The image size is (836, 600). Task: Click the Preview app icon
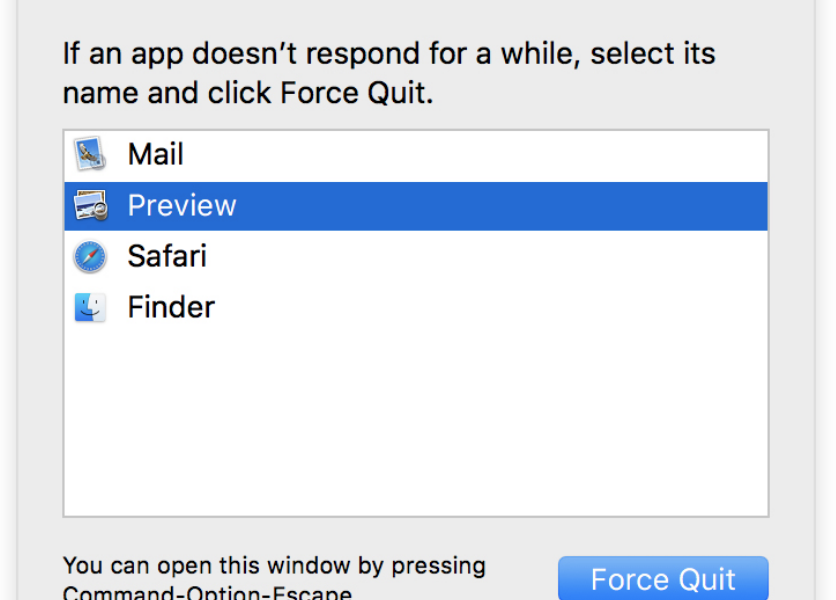point(91,205)
